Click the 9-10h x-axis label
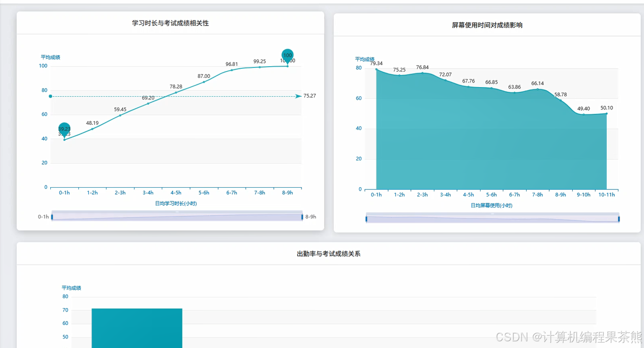Image resolution: width=644 pixels, height=348 pixels. (x=584, y=195)
